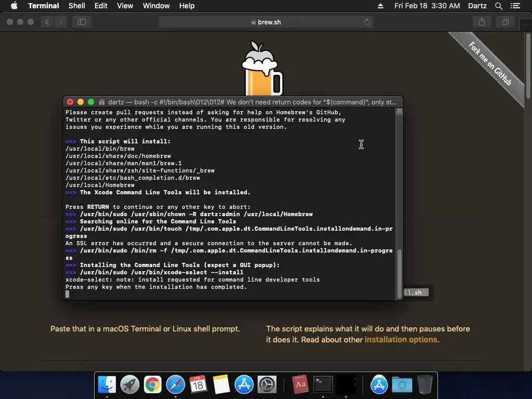Open the Terminal application menu
The image size is (532, 399).
point(44,6)
